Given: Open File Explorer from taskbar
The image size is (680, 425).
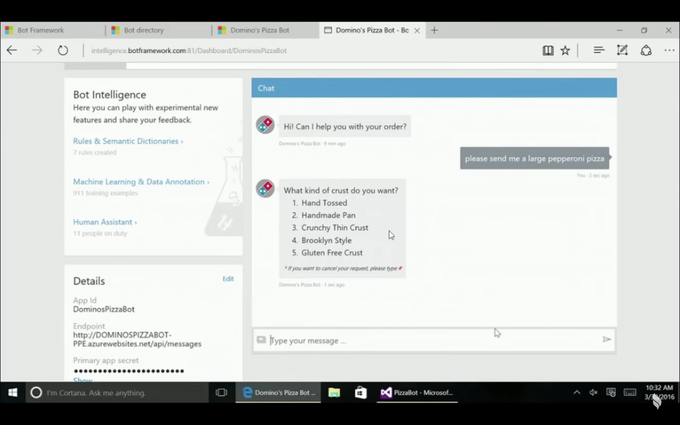Looking at the screenshot, I should (334, 392).
